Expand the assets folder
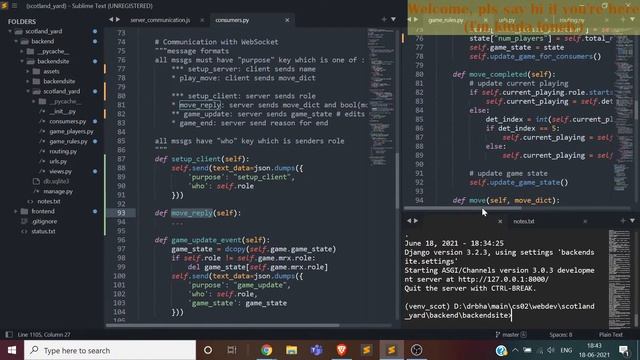This screenshot has width=640, height=360. click(x=28, y=71)
